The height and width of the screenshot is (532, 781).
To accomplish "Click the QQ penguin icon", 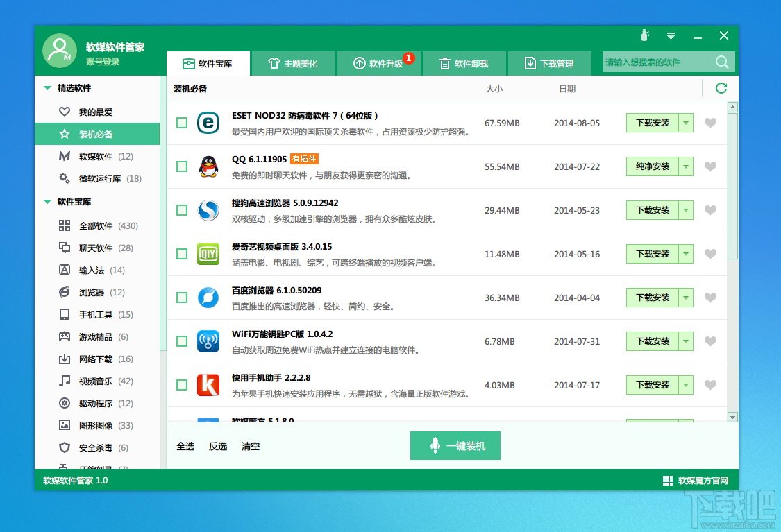I will coord(208,166).
